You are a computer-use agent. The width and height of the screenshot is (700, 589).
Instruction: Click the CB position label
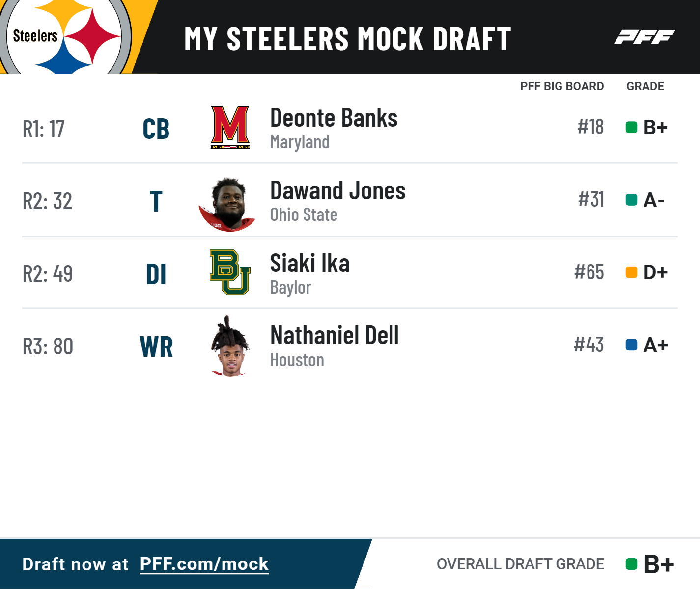156,129
